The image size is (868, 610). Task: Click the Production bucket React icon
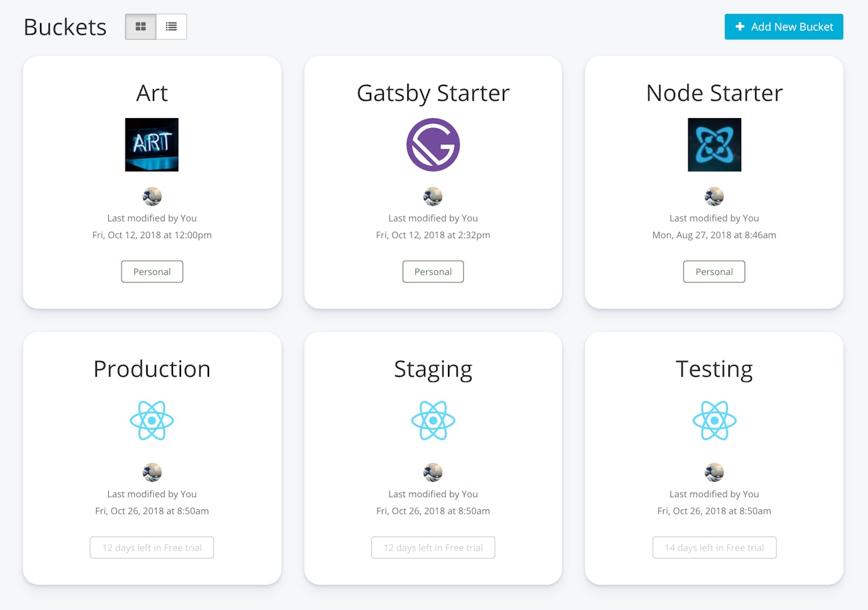152,421
